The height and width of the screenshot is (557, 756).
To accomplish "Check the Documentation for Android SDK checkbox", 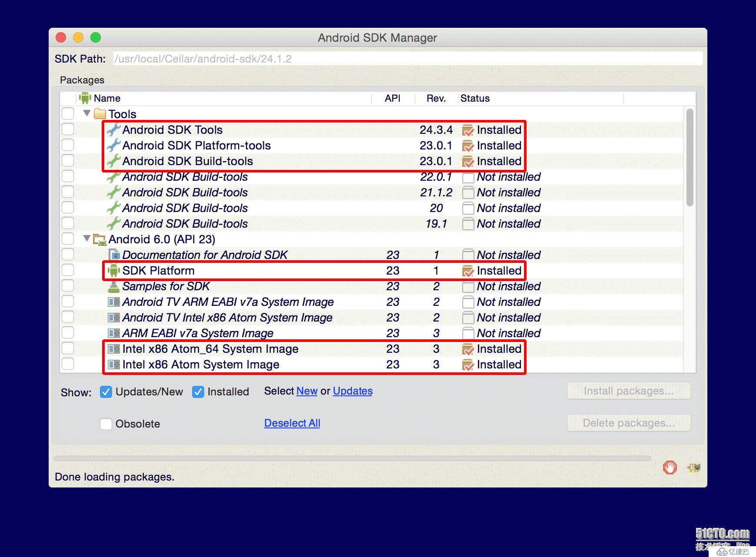I will [68, 254].
